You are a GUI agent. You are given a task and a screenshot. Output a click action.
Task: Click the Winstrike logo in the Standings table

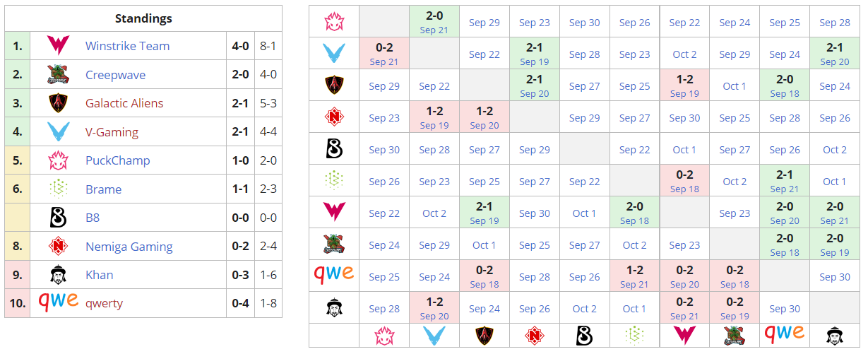(x=58, y=46)
